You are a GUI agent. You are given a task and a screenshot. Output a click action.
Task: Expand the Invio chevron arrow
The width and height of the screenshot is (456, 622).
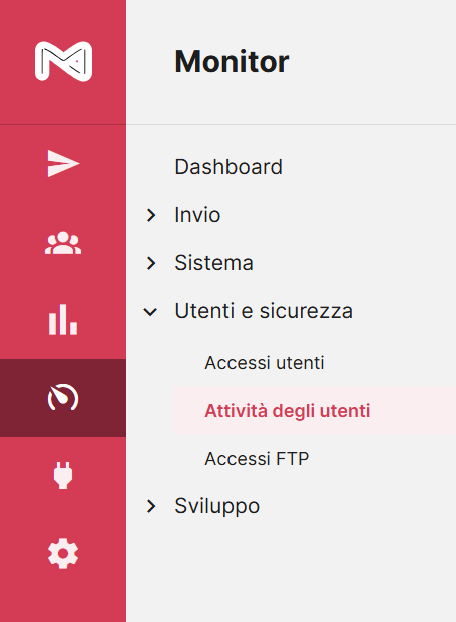point(151,215)
